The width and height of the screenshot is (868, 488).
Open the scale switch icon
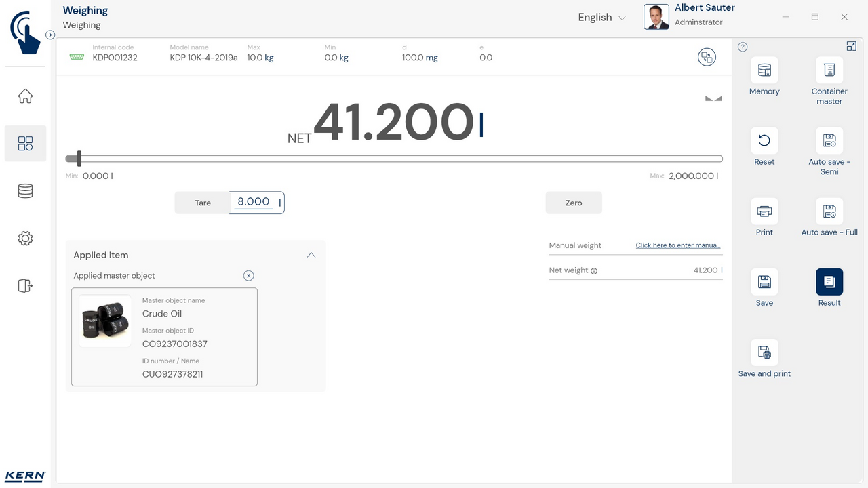click(x=707, y=57)
